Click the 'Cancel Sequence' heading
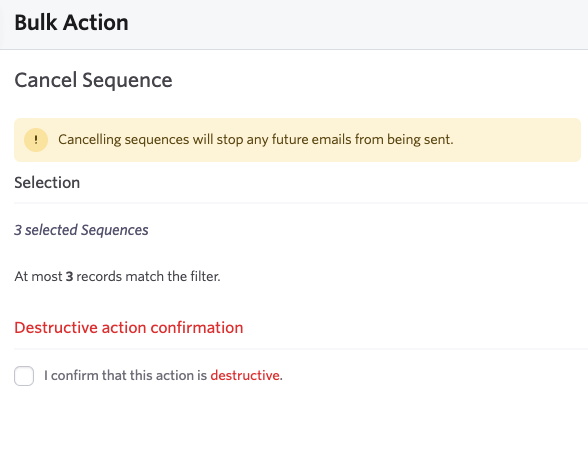 click(x=93, y=80)
